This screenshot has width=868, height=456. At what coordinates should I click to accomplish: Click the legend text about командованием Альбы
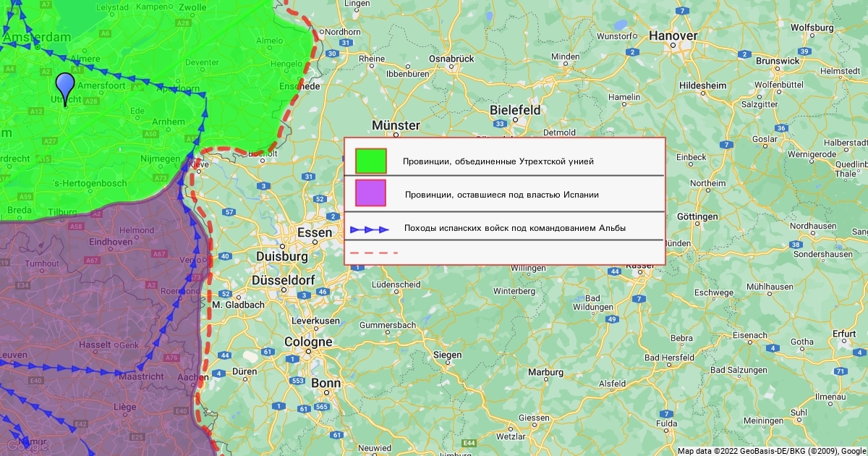(x=514, y=228)
